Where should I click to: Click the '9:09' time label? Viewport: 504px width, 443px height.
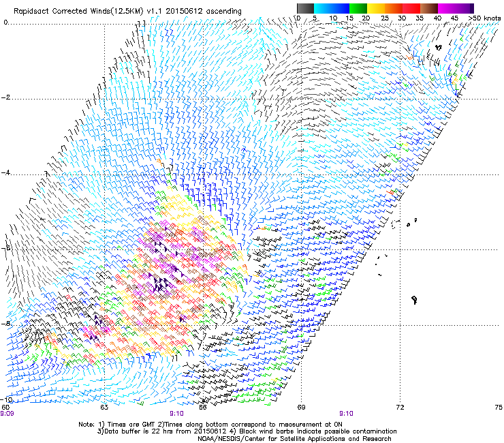tap(7, 414)
